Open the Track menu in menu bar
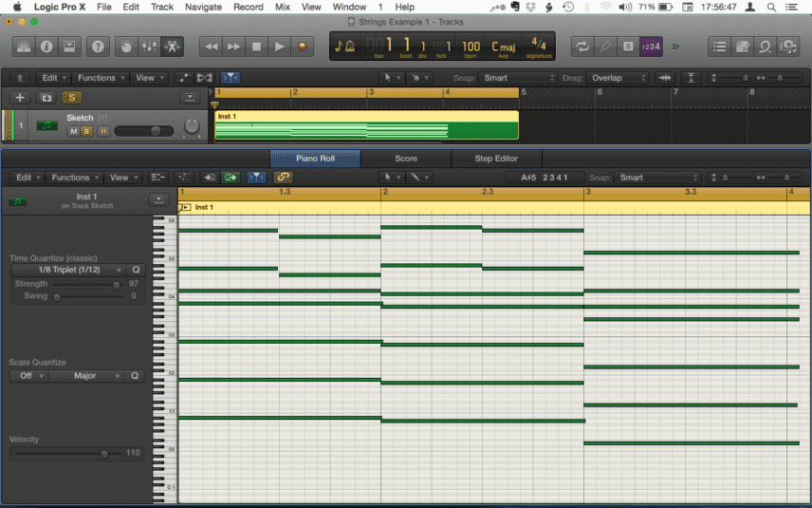Screen dimensions: 812x508 pos(162,7)
